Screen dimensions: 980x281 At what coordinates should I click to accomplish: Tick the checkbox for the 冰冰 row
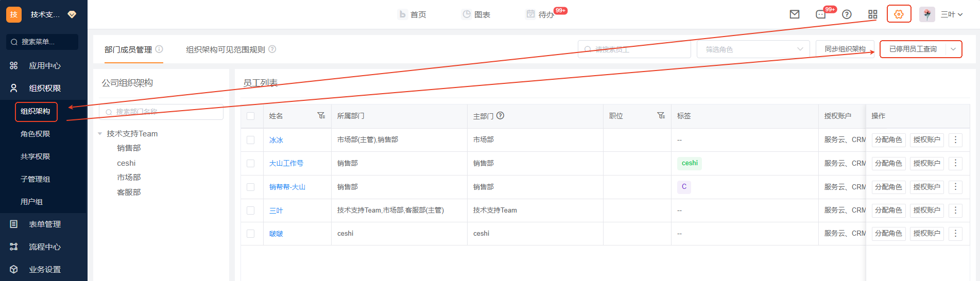251,140
